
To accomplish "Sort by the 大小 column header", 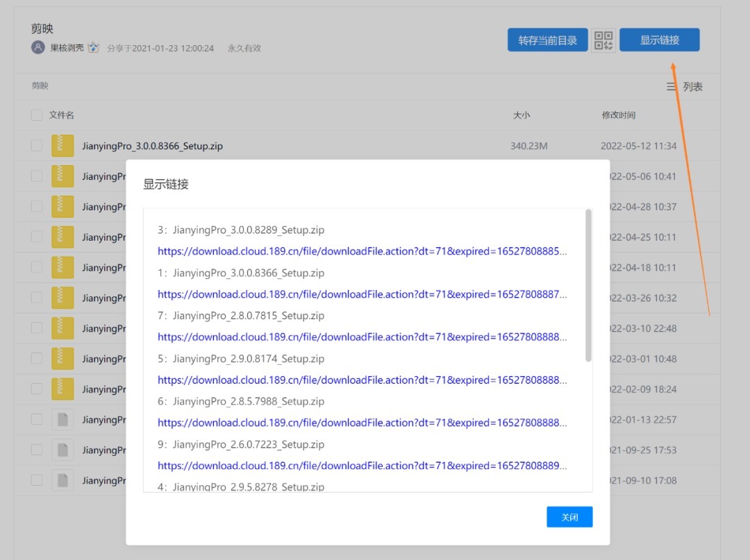I will tap(521, 115).
